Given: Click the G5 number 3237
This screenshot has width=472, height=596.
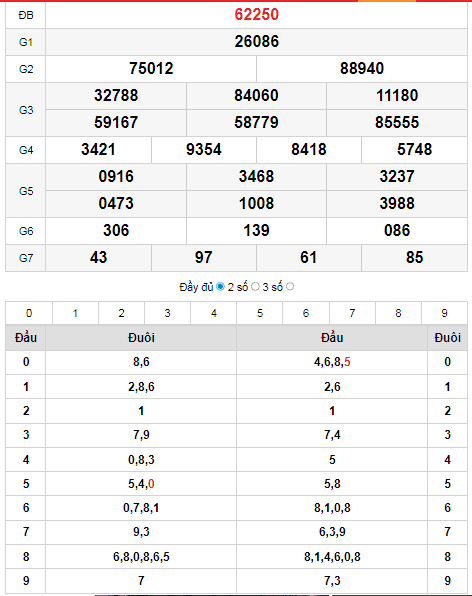Looking at the screenshot, I should [x=397, y=176].
